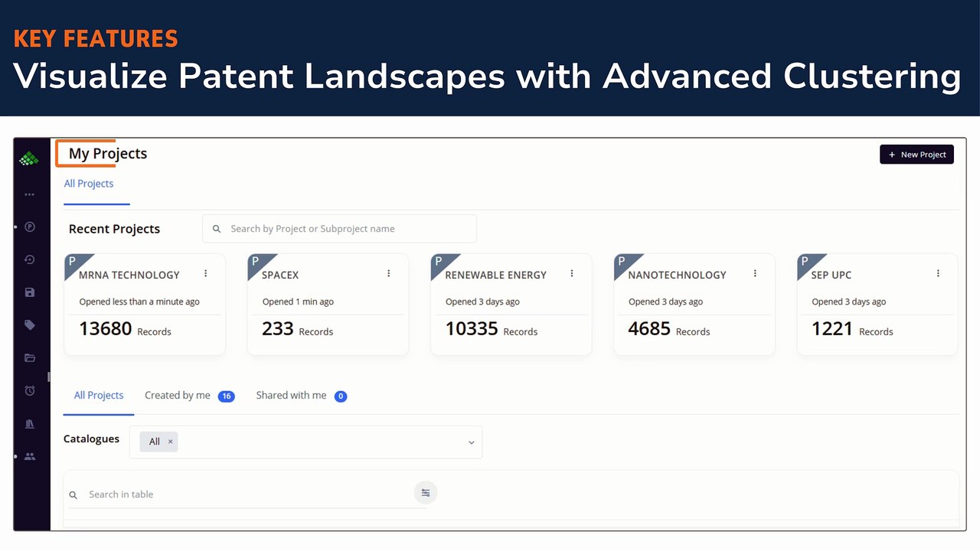
Task: Click the table filter settings icon
Action: point(426,493)
